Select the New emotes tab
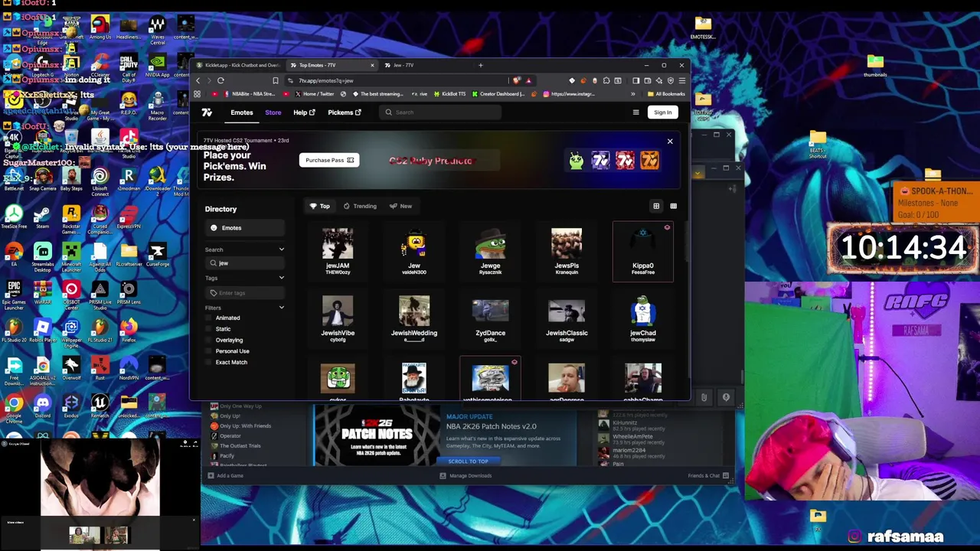 [x=400, y=206]
